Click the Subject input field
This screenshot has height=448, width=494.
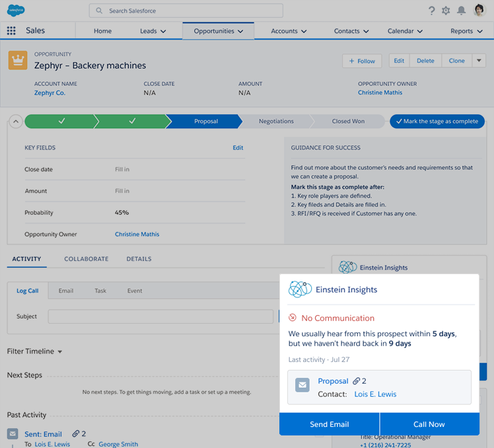pyautogui.click(x=160, y=317)
